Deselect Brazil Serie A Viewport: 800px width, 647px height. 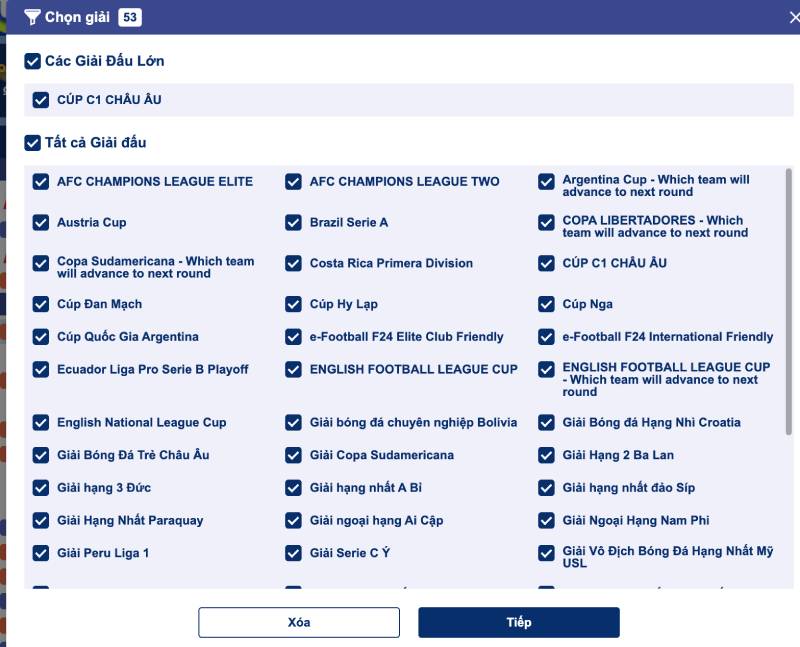point(293,223)
